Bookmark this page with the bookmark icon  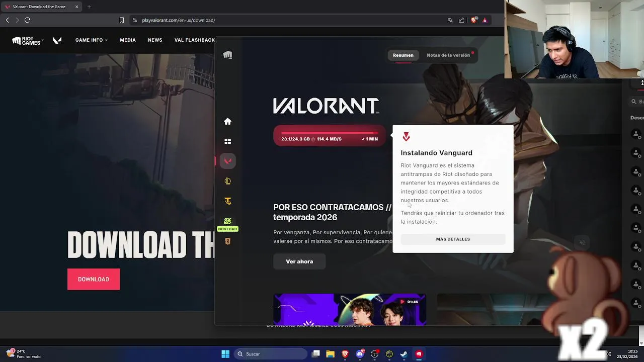coord(121,20)
